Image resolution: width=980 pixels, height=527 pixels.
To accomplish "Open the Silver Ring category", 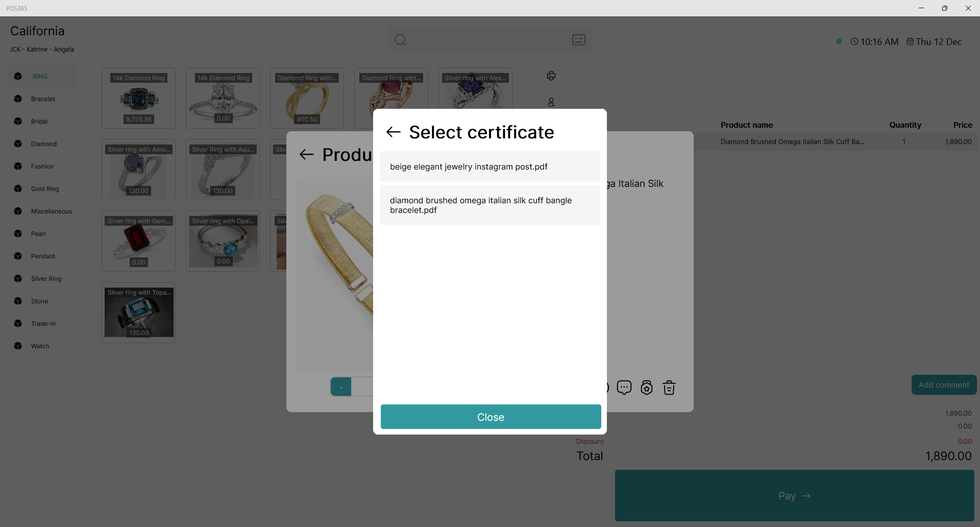I will (x=43, y=279).
